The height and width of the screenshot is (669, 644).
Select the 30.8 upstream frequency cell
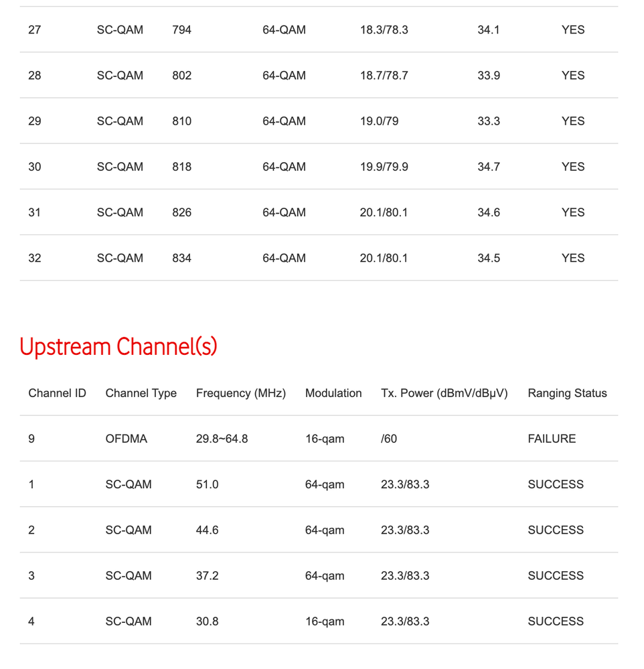pyautogui.click(x=207, y=621)
